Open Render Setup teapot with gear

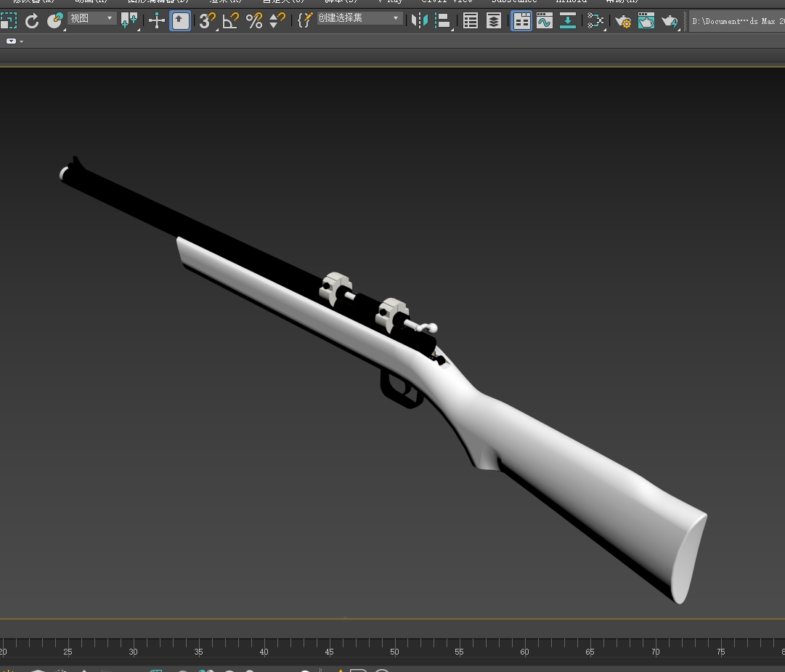[623, 21]
